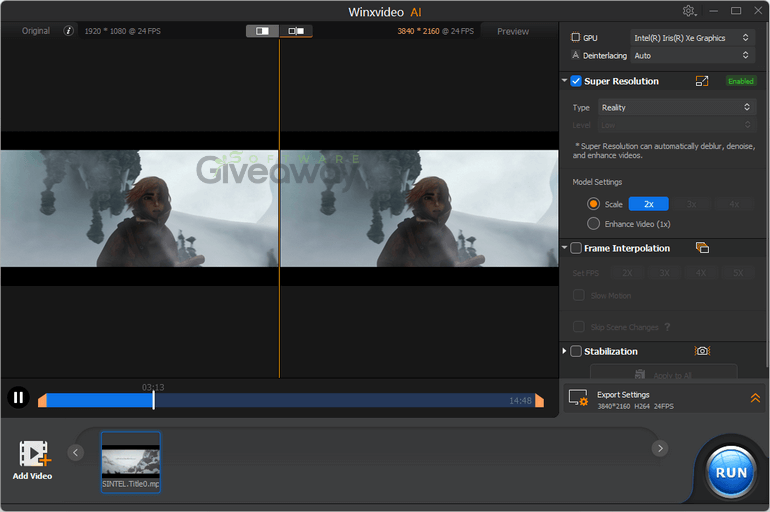770x512 pixels.
Task: Click the Model Settings label
Action: 597,182
